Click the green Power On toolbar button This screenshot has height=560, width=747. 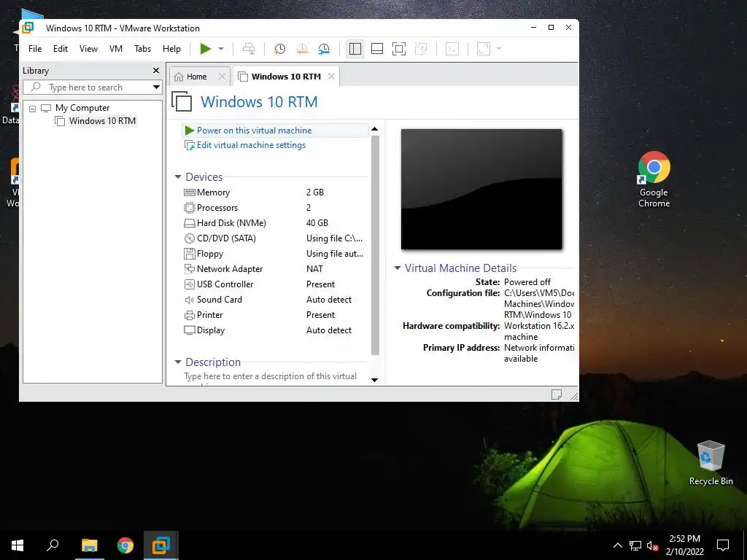pos(205,49)
